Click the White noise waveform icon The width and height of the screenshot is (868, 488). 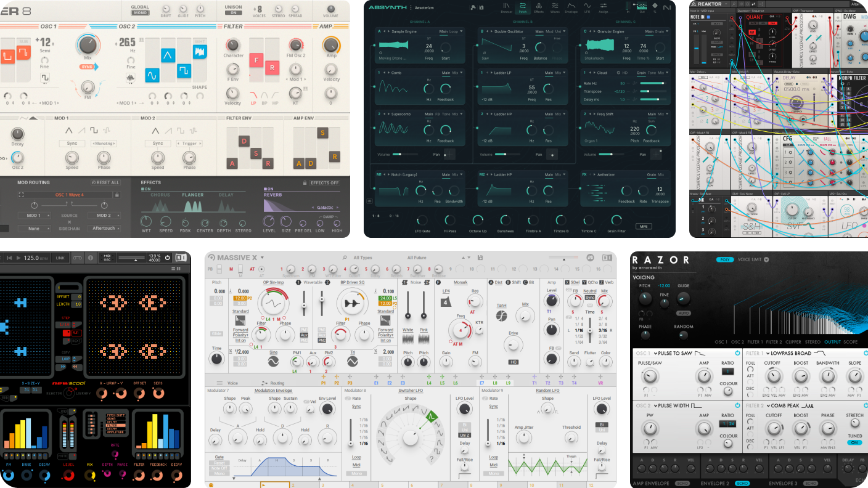407,340
